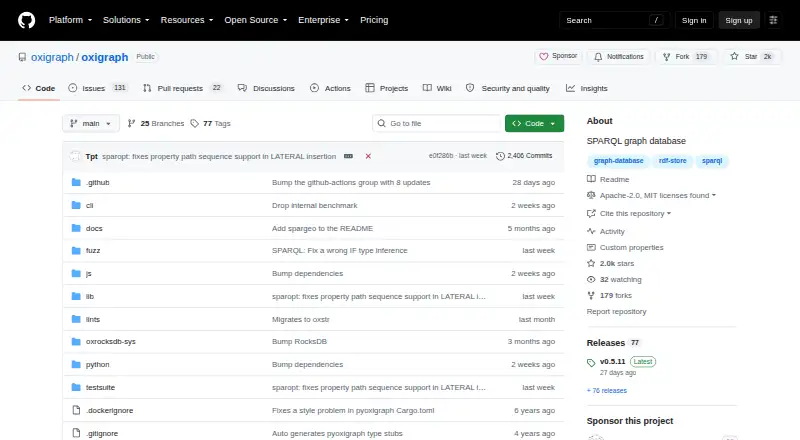Star the oxigraph repository

752,57
